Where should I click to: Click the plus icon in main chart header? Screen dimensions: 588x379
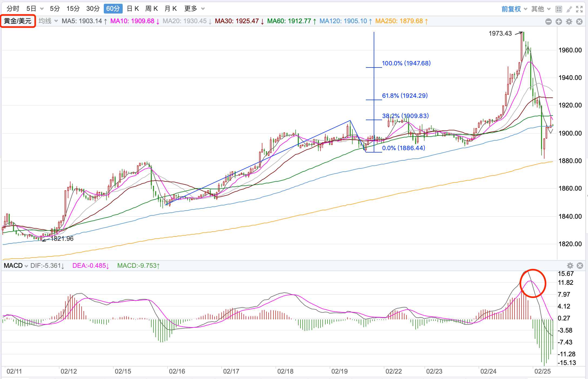559,22
